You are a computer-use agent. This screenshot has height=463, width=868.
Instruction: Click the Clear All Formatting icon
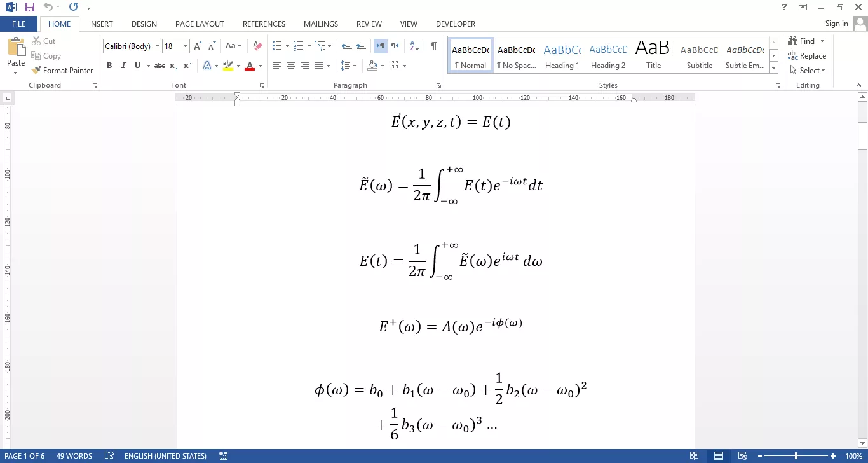click(x=257, y=46)
